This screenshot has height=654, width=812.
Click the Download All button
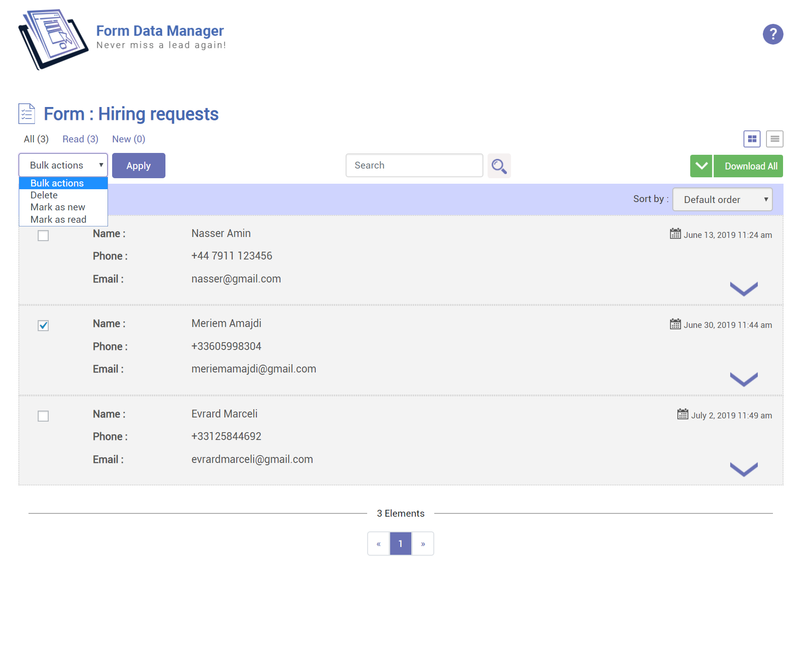[x=750, y=166]
